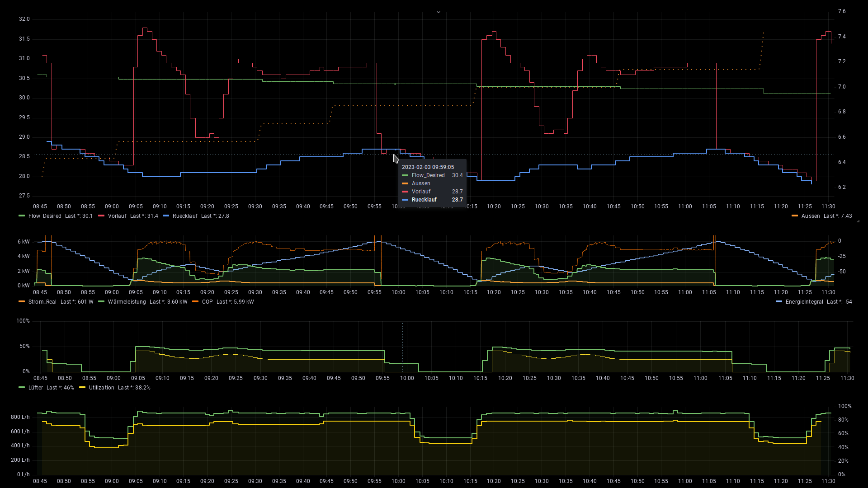Toggle the Flow_Desired series in legend
The height and width of the screenshot is (488, 868).
[x=45, y=216]
